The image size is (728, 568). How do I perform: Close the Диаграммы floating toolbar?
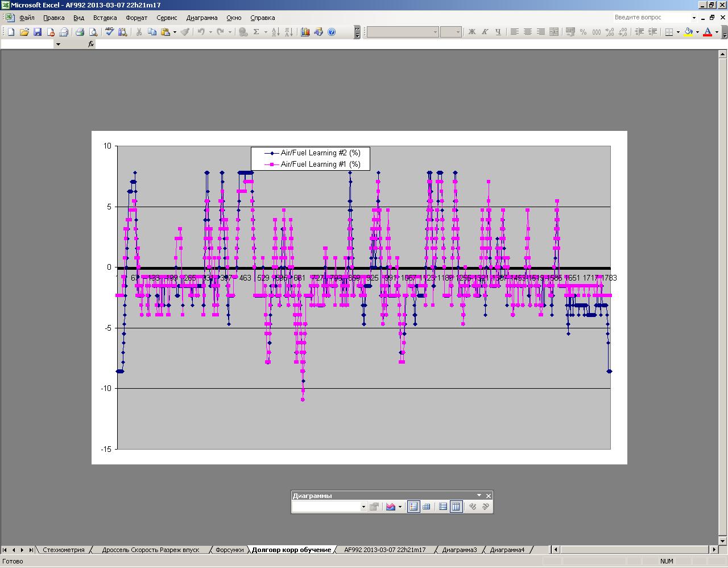[488, 496]
